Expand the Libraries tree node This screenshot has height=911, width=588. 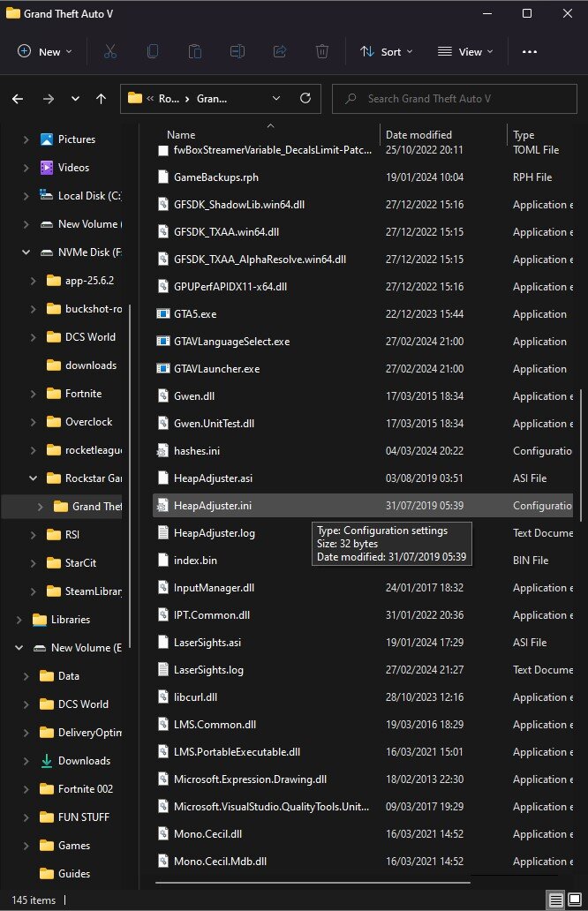[x=19, y=620]
